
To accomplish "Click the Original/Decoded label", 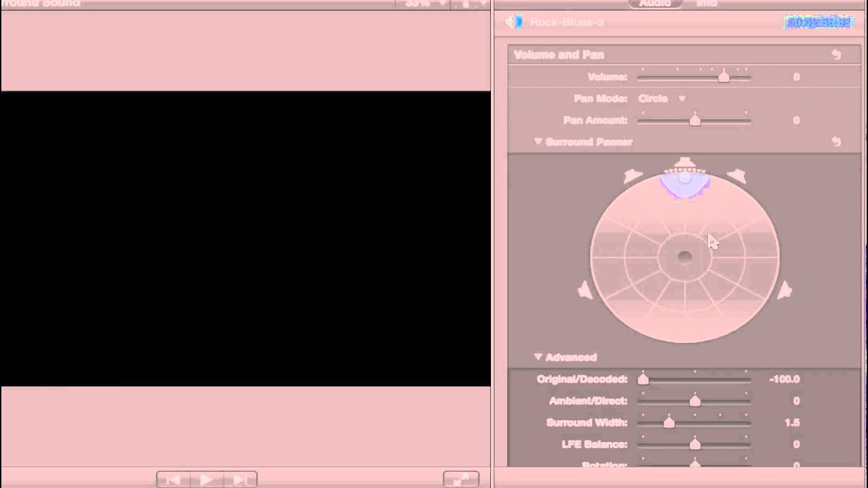I will click(x=582, y=379).
